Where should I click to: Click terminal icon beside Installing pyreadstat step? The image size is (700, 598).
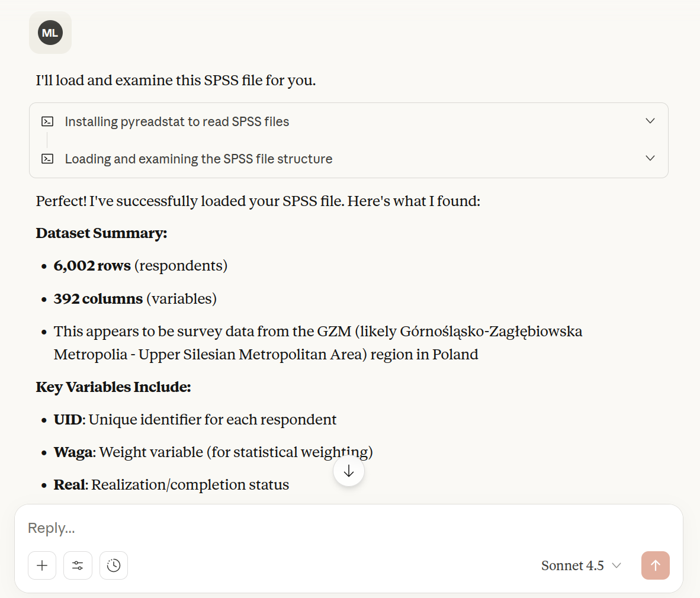click(47, 121)
